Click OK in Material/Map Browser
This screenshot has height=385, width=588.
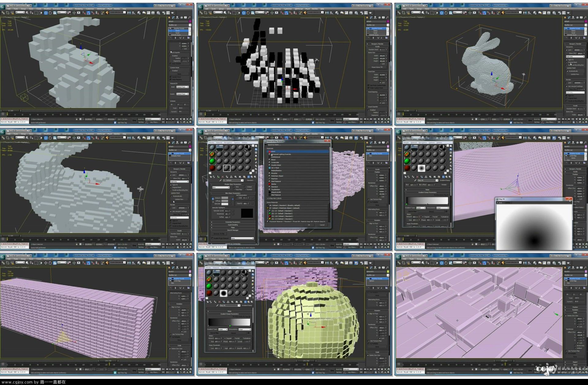tap(309, 225)
